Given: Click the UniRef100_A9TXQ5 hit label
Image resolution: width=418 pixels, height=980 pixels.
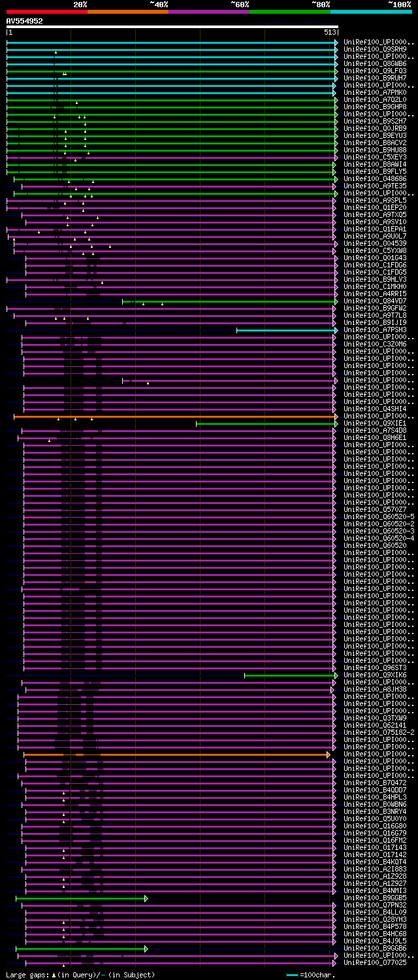Looking at the screenshot, I should click(x=375, y=214).
